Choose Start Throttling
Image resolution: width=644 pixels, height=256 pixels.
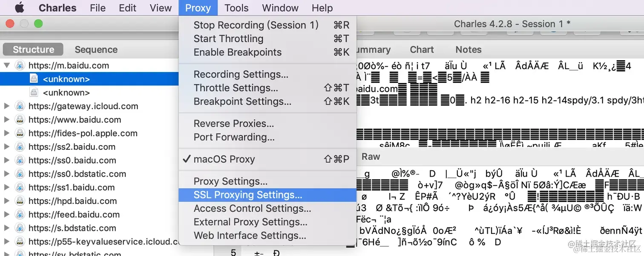click(267, 39)
